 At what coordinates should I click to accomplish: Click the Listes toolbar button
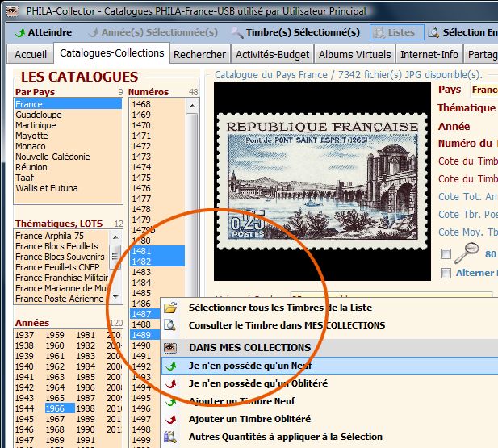coord(396,32)
